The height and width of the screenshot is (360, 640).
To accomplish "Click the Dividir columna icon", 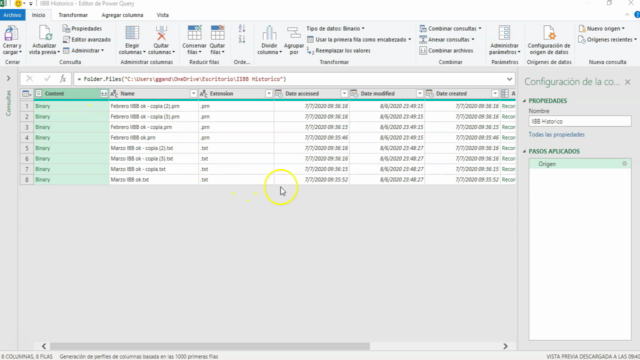I will tap(269, 33).
